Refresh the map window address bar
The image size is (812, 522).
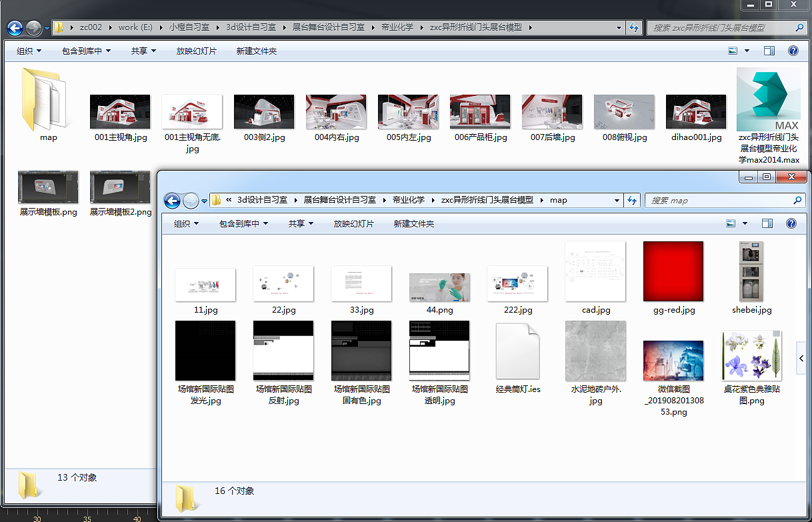632,200
